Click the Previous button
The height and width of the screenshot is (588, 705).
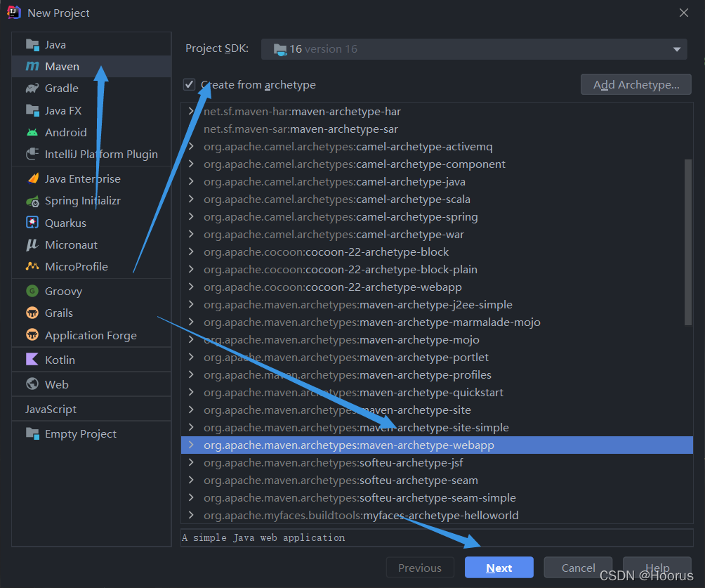pos(420,568)
